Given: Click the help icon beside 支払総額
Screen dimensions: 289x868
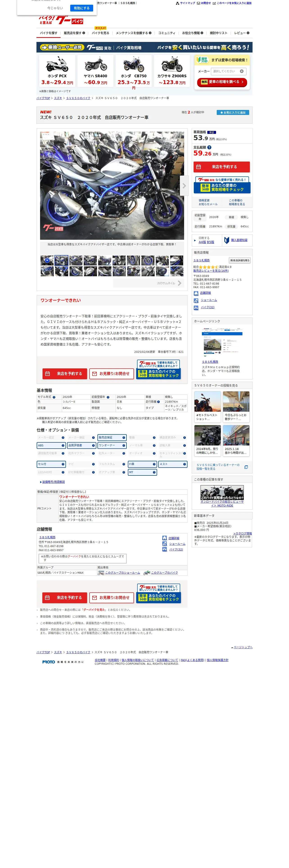Looking at the screenshot, I should [x=209, y=147].
